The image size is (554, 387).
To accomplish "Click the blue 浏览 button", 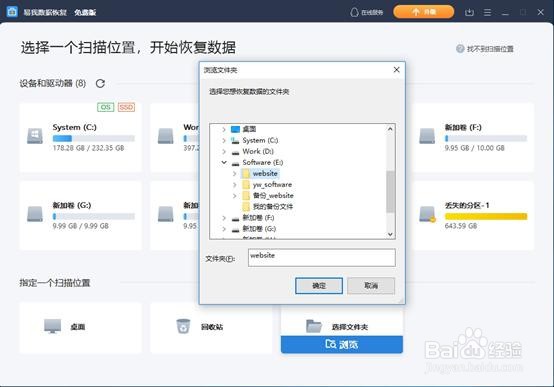I will click(342, 344).
